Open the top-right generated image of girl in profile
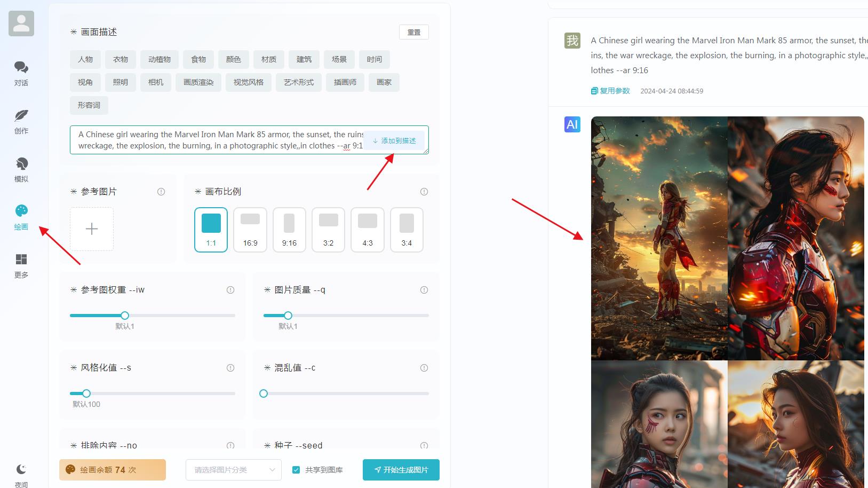868x488 pixels. coord(796,238)
